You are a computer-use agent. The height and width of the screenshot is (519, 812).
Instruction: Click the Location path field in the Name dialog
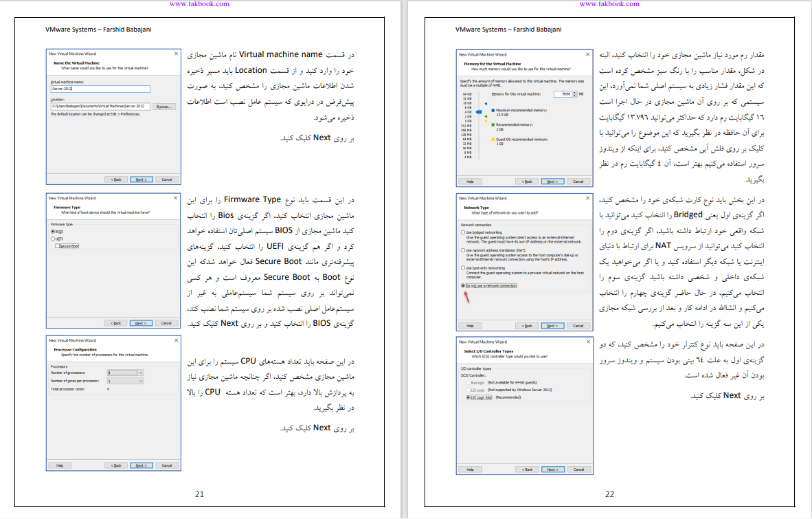pyautogui.click(x=100, y=106)
